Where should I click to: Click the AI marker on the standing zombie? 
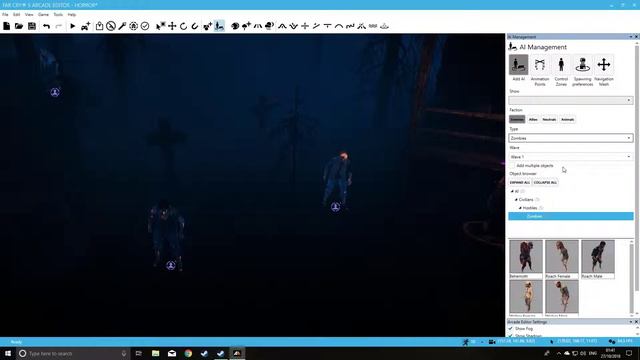coord(335,207)
